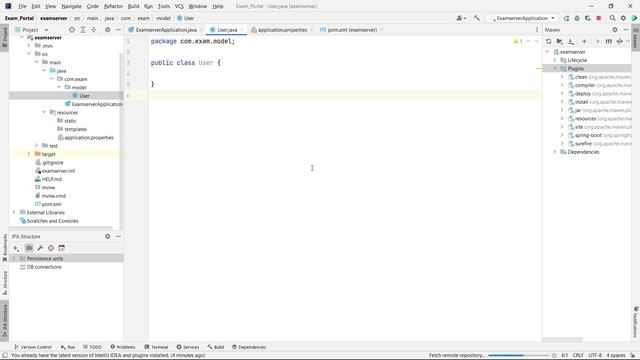Hide the Maven tool window
This screenshot has width=640, height=360.
coord(626,30)
